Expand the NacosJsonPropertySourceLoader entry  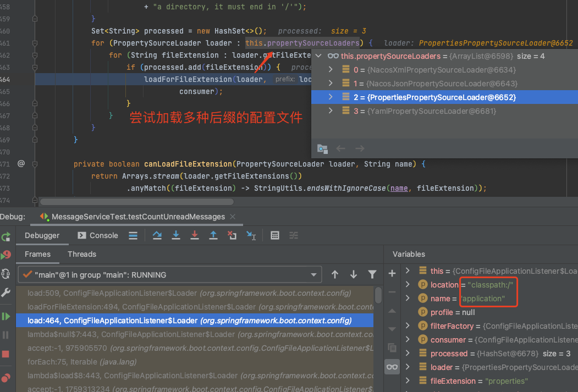(331, 83)
